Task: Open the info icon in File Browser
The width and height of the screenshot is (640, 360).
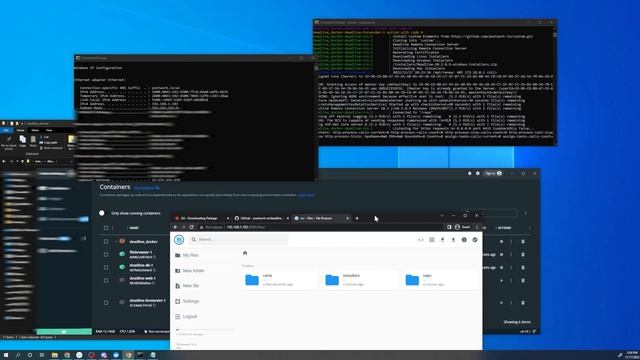Action: (464, 240)
